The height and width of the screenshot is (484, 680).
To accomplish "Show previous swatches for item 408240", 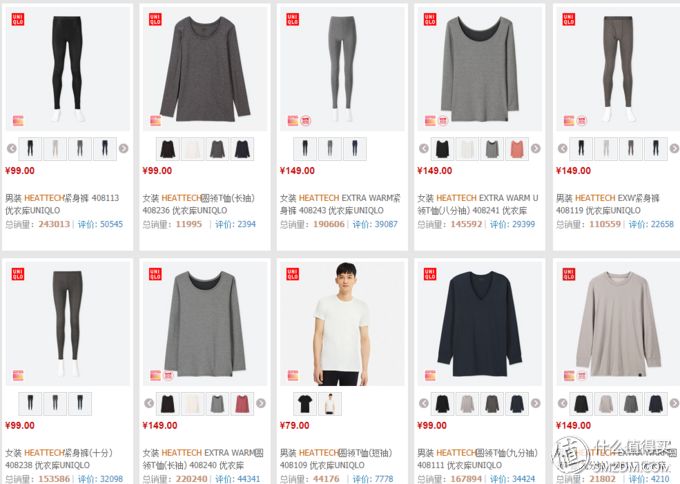I will [x=149, y=403].
